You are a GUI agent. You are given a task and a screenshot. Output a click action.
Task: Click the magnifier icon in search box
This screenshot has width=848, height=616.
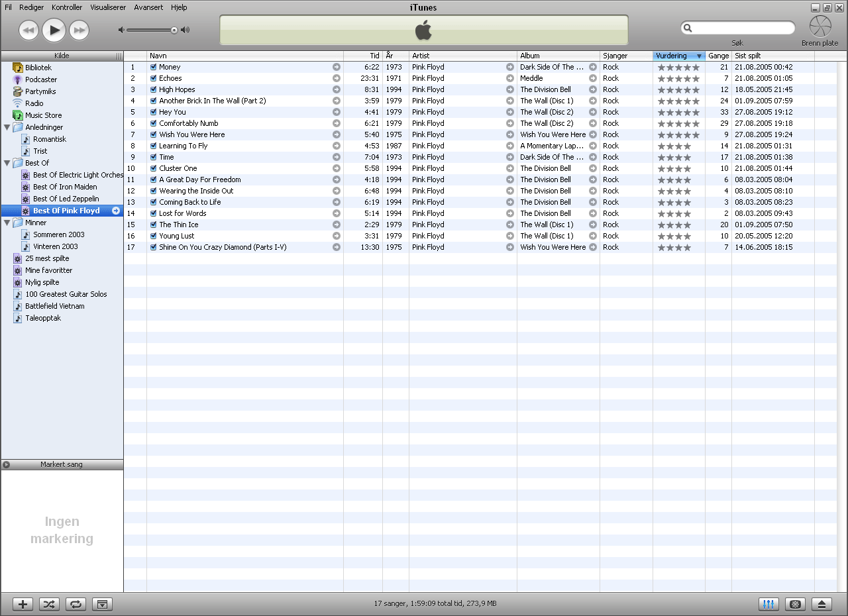click(688, 28)
